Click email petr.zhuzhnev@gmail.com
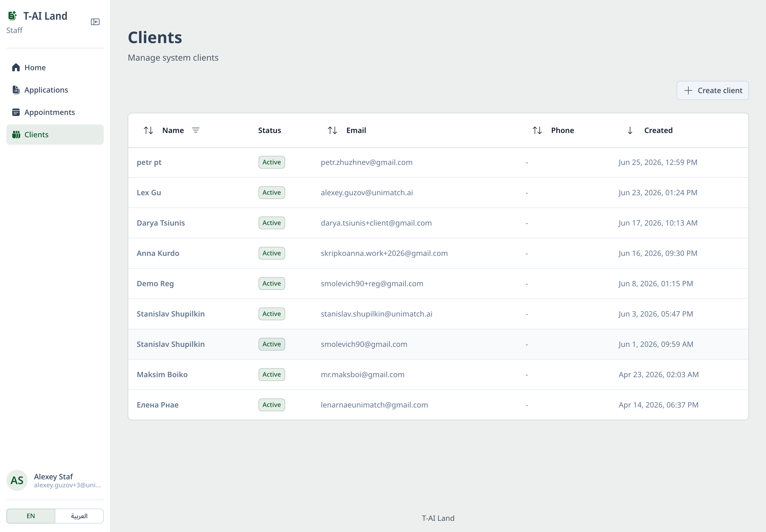The width and height of the screenshot is (766, 532). click(367, 162)
